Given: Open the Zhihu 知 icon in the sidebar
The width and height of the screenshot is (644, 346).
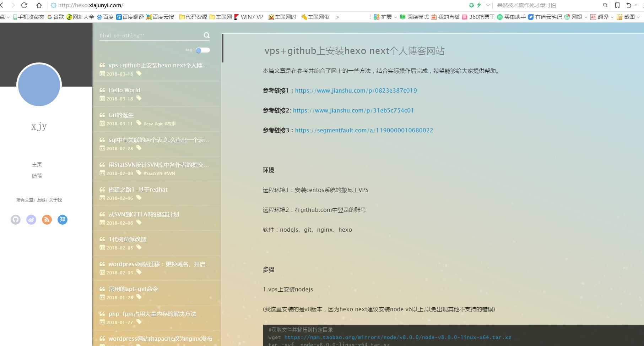Looking at the screenshot, I should (x=63, y=220).
